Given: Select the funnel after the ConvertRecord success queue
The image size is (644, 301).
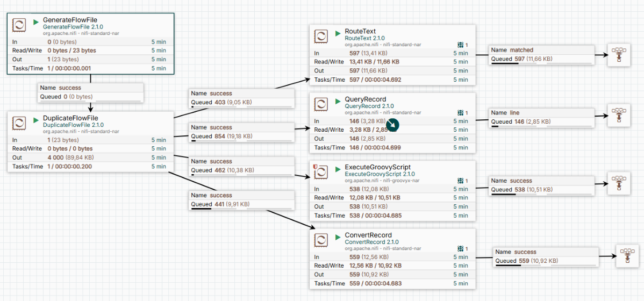Looking at the screenshot, I should coord(627,255).
